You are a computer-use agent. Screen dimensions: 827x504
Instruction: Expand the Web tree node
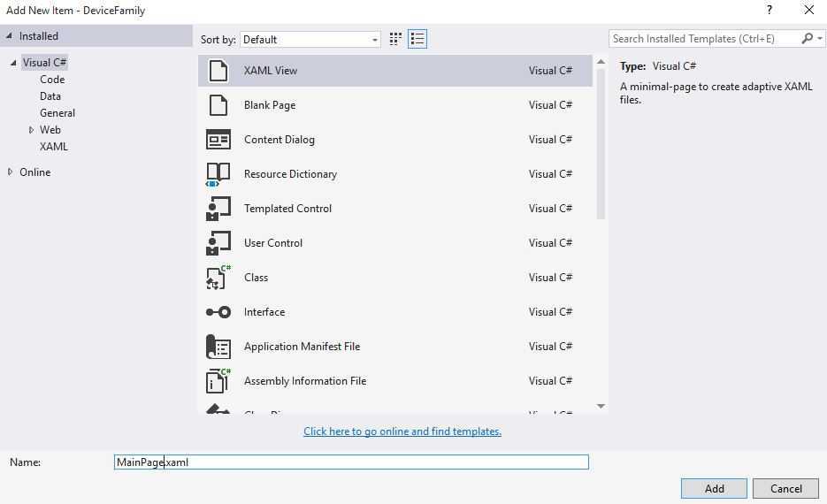pyautogui.click(x=31, y=130)
